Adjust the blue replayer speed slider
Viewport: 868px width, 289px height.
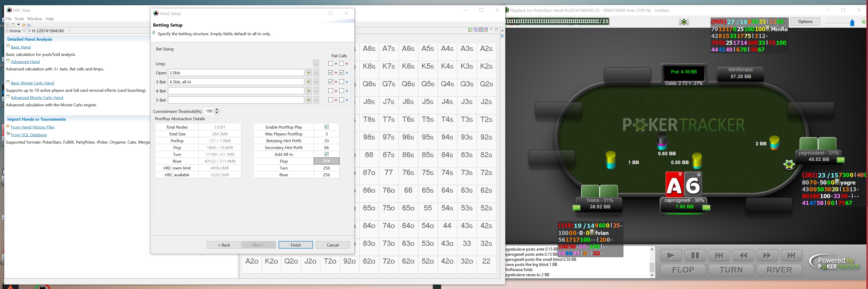point(852,23)
